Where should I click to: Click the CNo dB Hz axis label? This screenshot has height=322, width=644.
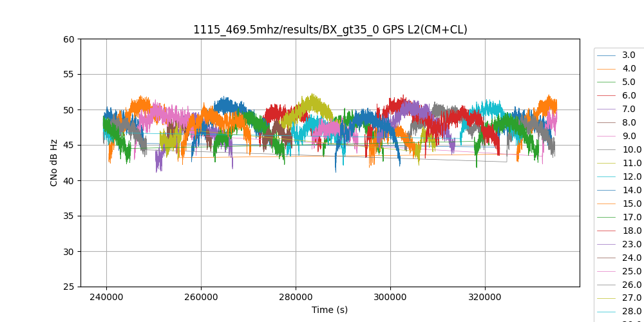54,163
